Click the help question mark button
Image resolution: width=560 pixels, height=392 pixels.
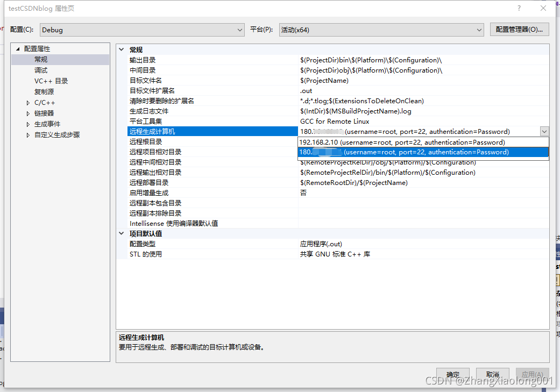pos(519,8)
